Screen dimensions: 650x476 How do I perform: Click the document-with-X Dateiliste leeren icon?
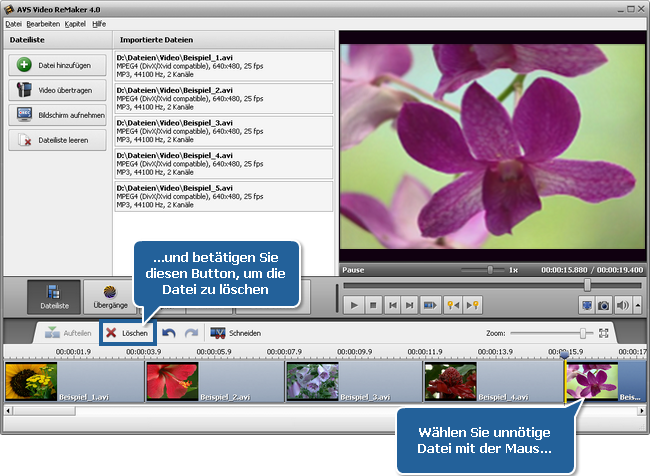click(24, 140)
